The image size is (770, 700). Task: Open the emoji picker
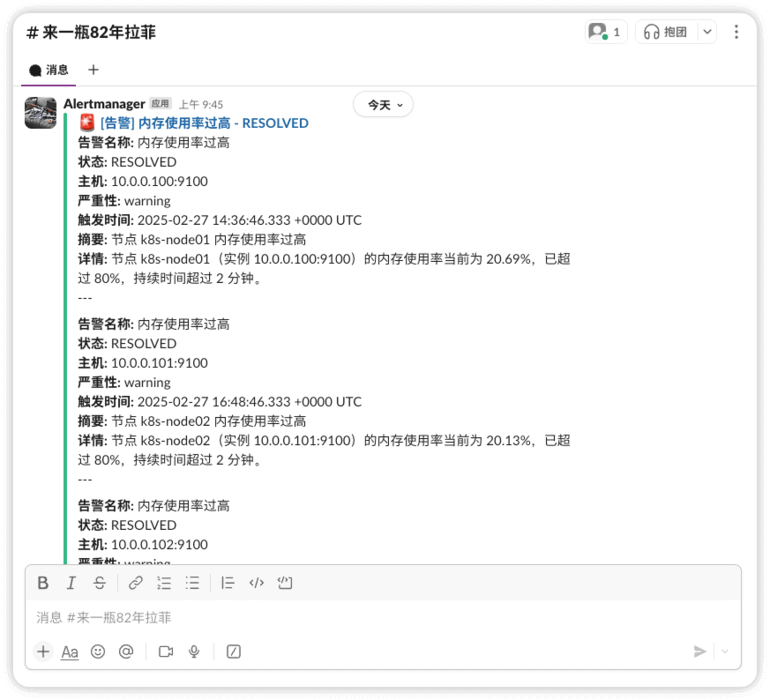(98, 652)
